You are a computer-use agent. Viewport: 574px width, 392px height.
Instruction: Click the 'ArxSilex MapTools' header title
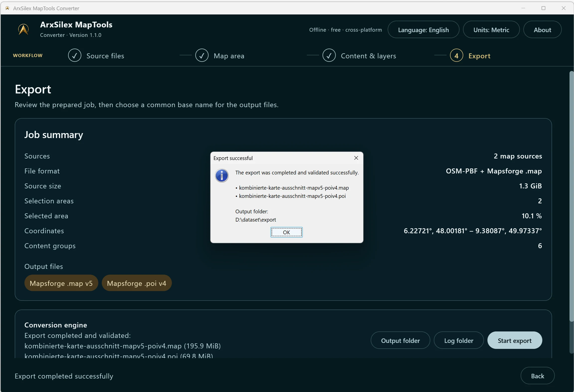76,25
